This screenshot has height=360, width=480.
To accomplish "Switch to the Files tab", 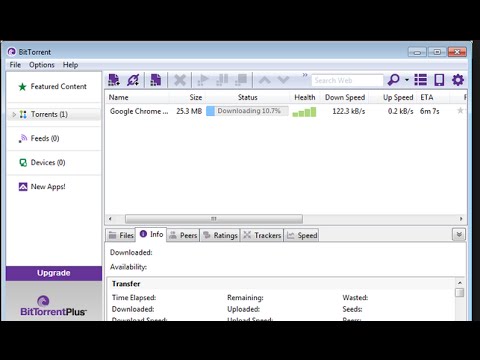I will pyautogui.click(x=121, y=235).
